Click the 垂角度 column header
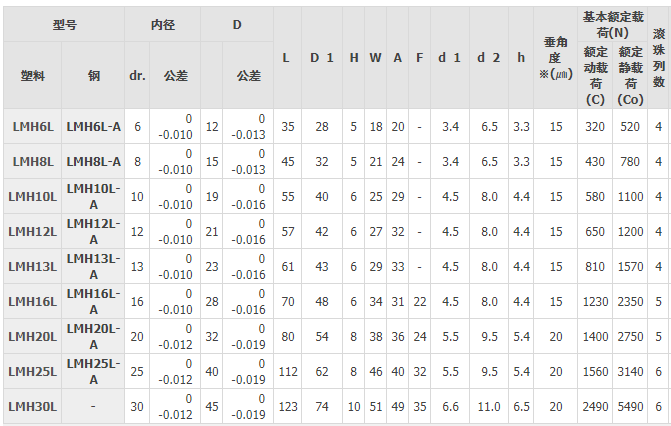The image size is (671, 426). coord(556,57)
